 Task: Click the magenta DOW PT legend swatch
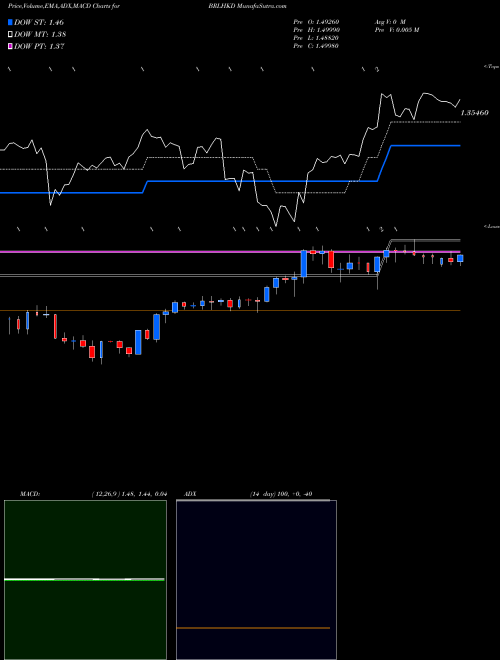[11, 47]
